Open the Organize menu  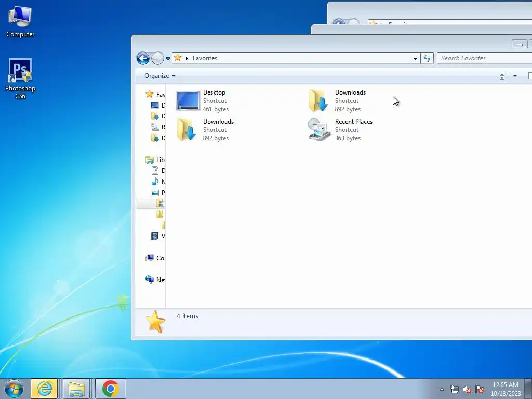point(160,76)
